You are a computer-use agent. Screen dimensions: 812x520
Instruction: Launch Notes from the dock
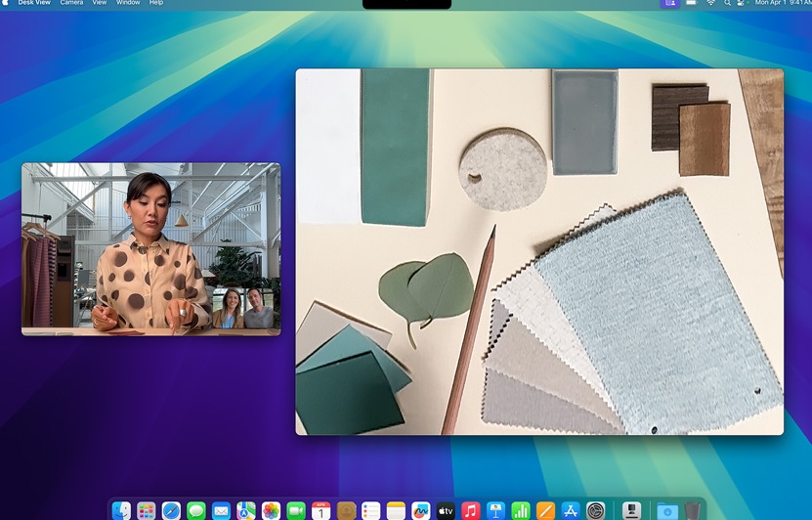pyautogui.click(x=396, y=511)
